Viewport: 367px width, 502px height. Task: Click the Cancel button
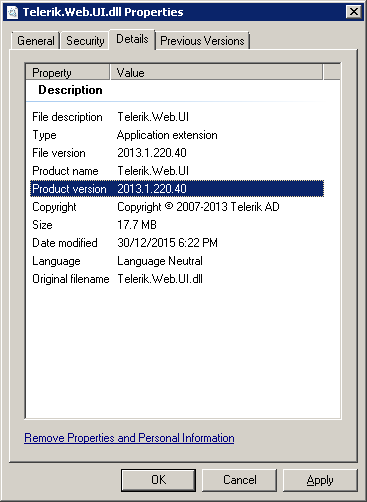pyautogui.click(x=239, y=480)
